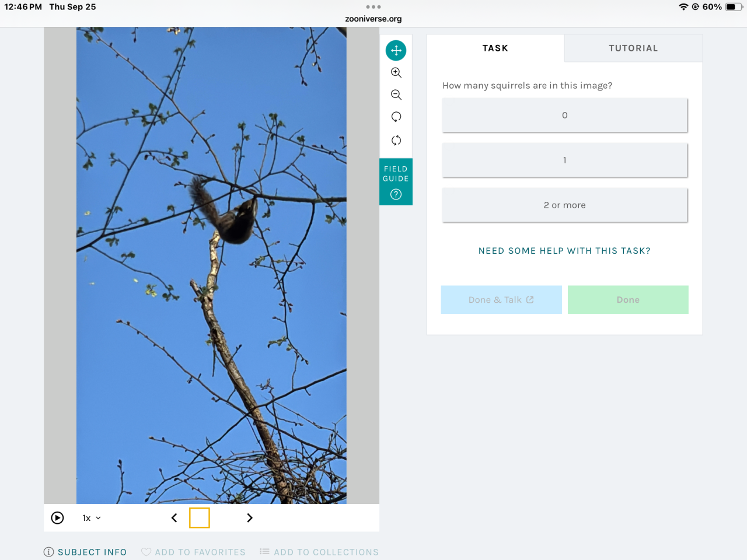747x560 pixels.
Task: Choose answer 0 squirrels
Action: pyautogui.click(x=564, y=115)
